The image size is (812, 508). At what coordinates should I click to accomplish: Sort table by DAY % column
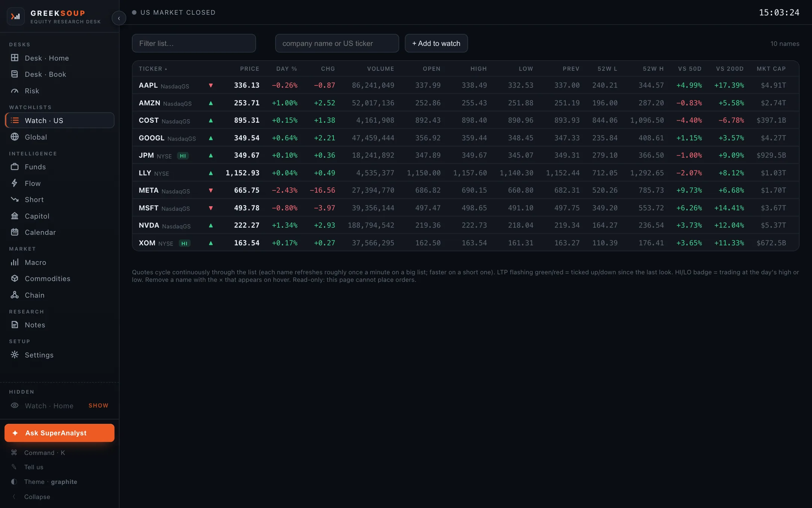pos(286,68)
